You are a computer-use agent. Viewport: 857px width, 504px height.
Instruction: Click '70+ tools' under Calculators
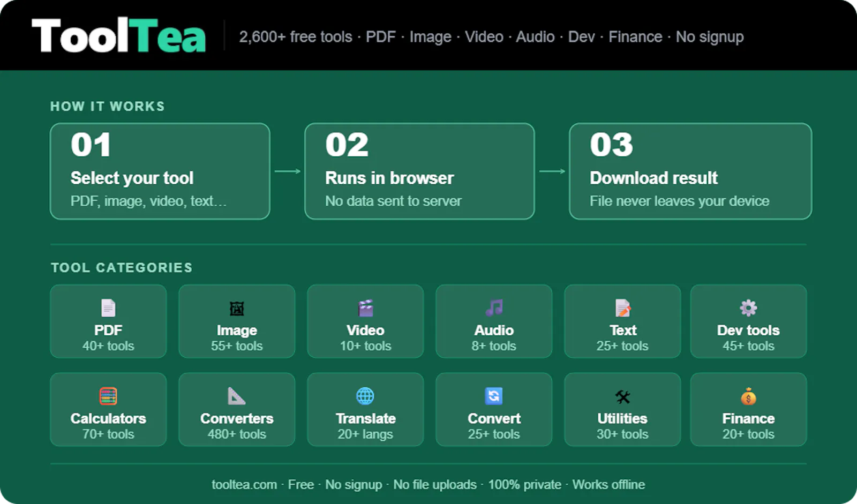pyautogui.click(x=108, y=434)
